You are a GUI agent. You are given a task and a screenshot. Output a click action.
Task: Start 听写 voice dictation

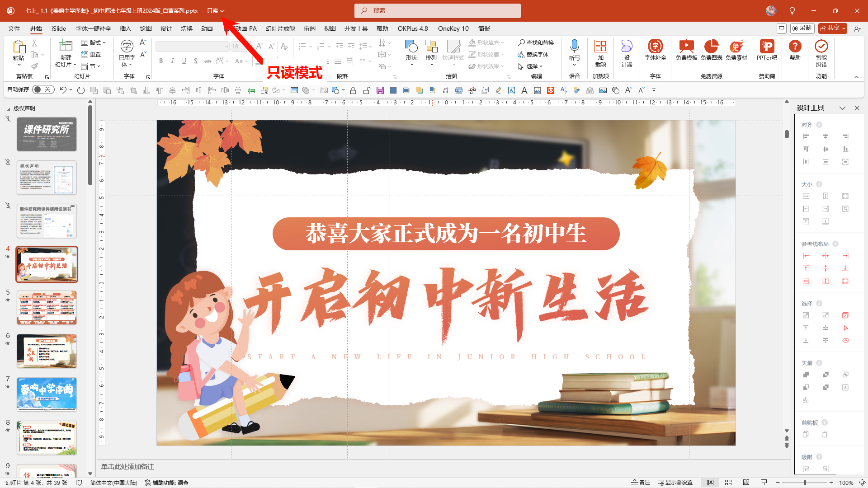[x=574, y=51]
